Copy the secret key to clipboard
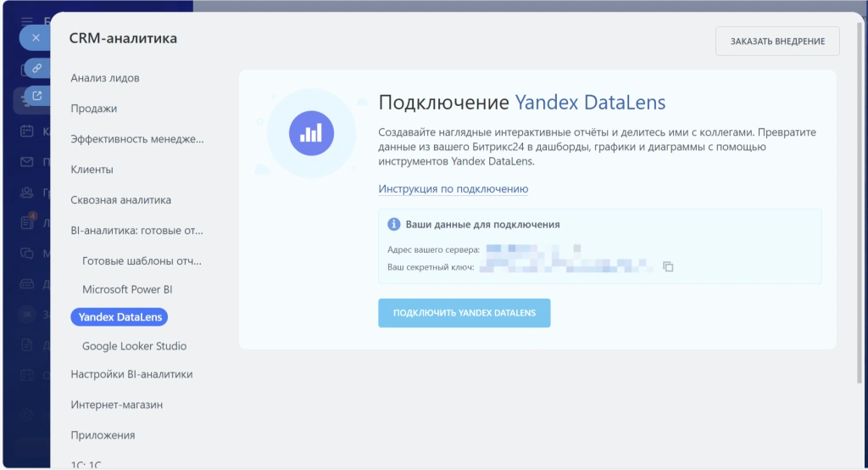This screenshot has height=470, width=868. coord(668,266)
